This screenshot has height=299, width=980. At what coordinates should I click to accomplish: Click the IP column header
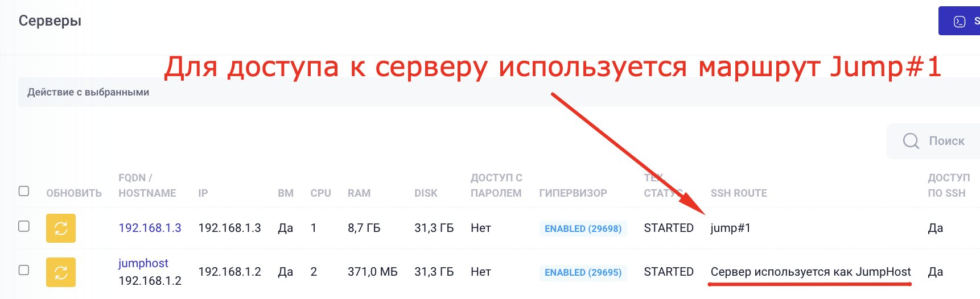pyautogui.click(x=203, y=193)
